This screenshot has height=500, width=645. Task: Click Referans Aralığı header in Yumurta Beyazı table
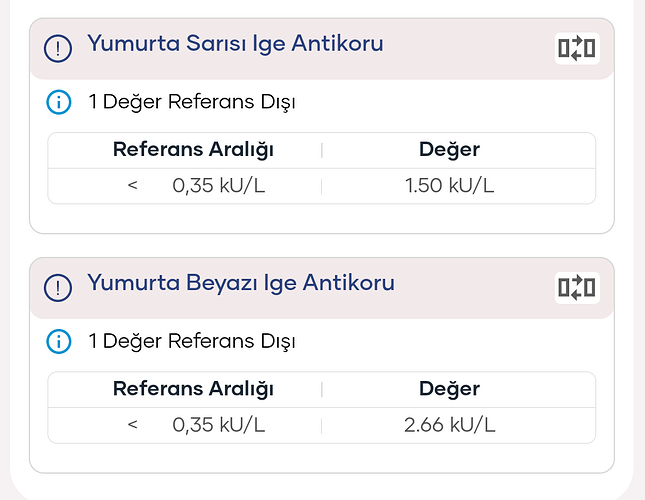click(x=193, y=389)
